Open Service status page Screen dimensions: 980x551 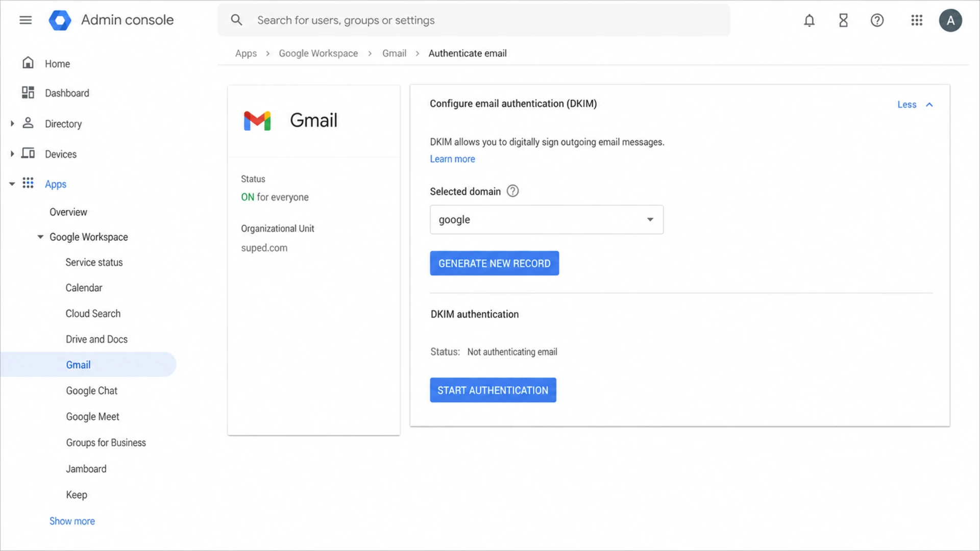click(x=94, y=262)
